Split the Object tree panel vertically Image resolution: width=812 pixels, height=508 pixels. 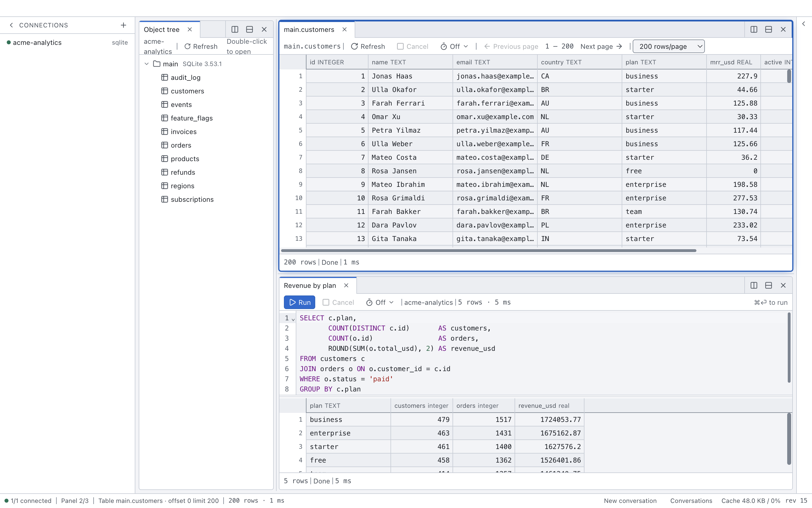[235, 30]
